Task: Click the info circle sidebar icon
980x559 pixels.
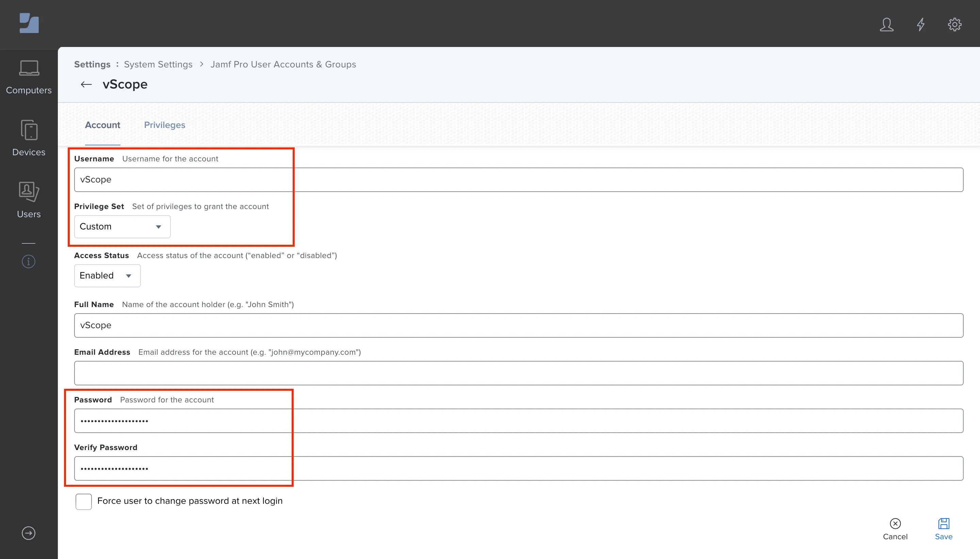Action: click(x=28, y=261)
